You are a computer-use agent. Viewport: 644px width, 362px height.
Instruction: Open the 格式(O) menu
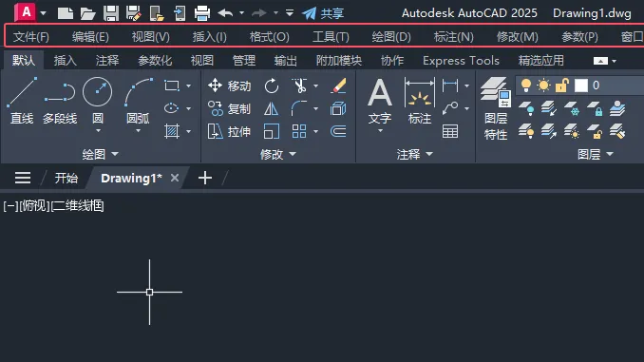tap(270, 37)
